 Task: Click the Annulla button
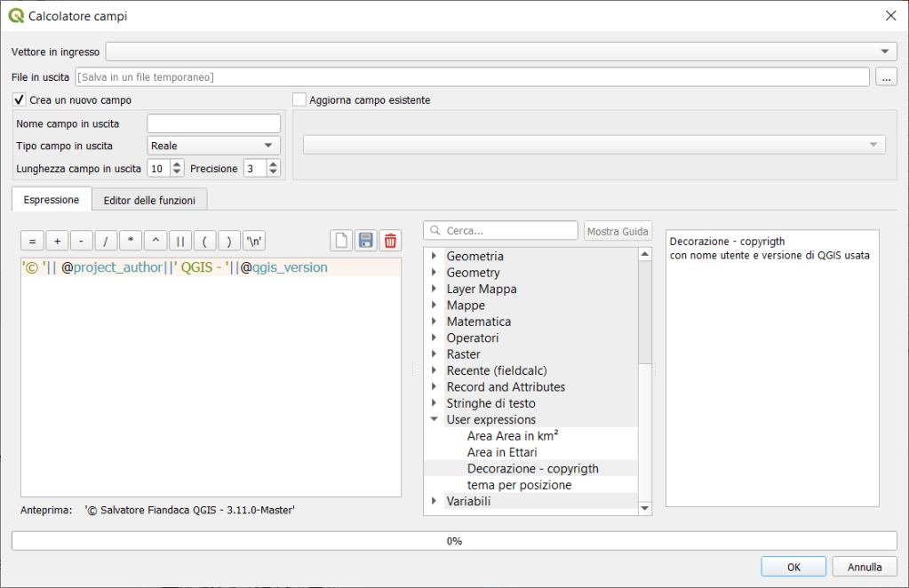pyautogui.click(x=864, y=567)
